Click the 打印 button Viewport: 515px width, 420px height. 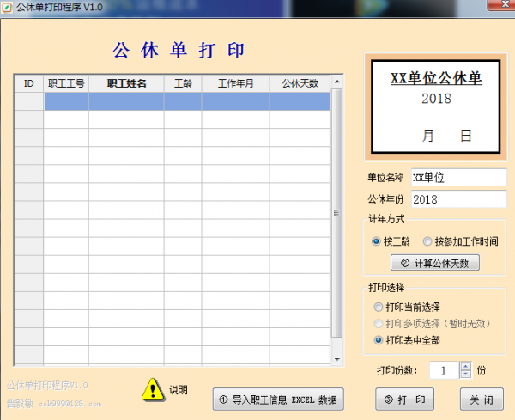tap(404, 399)
